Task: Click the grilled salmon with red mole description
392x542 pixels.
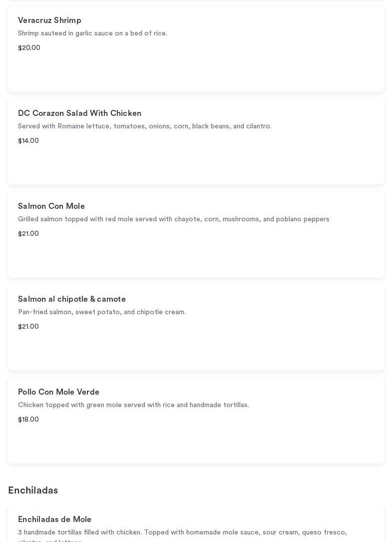Action: point(174,219)
